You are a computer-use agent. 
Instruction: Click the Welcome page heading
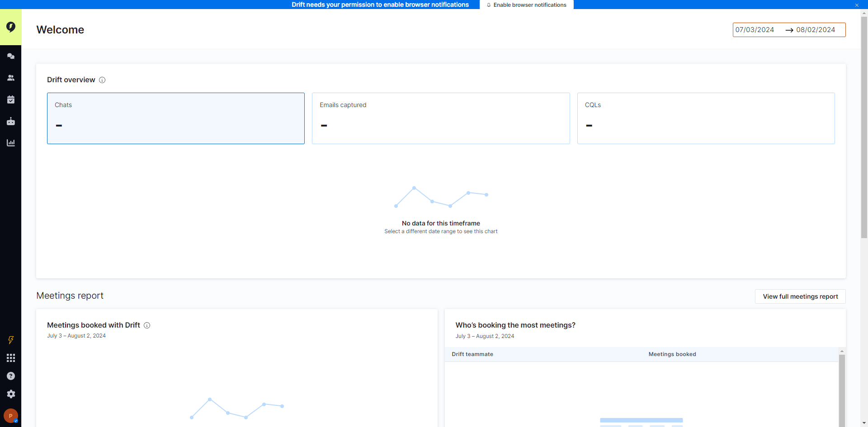tap(60, 30)
